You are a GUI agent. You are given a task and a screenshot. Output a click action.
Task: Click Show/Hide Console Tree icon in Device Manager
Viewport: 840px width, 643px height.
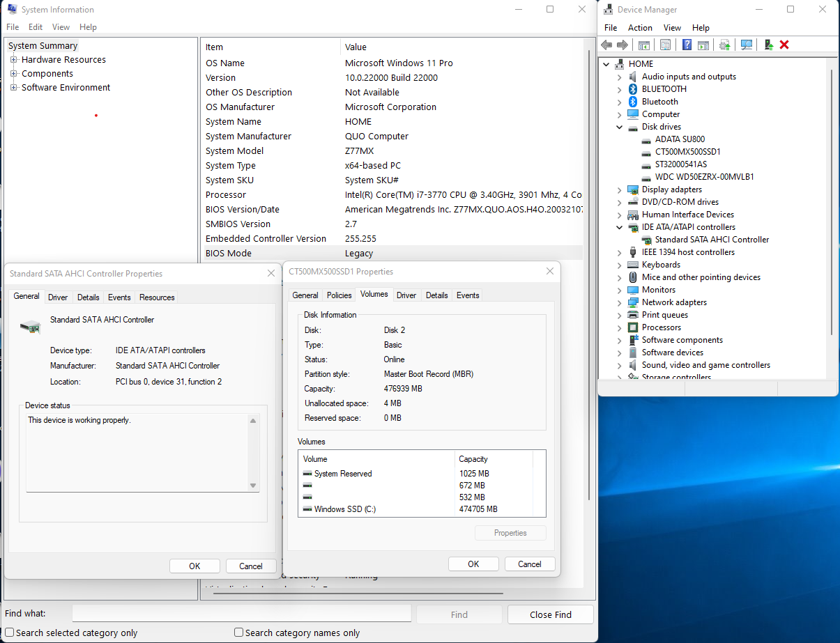644,45
